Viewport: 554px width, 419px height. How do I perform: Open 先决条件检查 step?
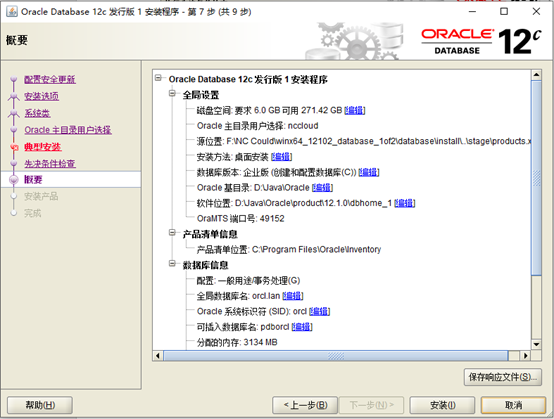coord(50,164)
